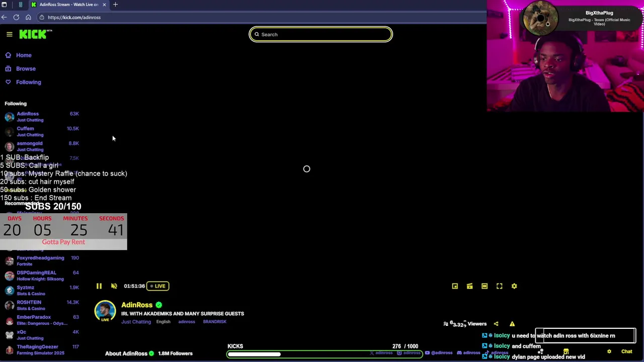
Task: Click the BRANDRISK stream tag
Action: pos(215,322)
